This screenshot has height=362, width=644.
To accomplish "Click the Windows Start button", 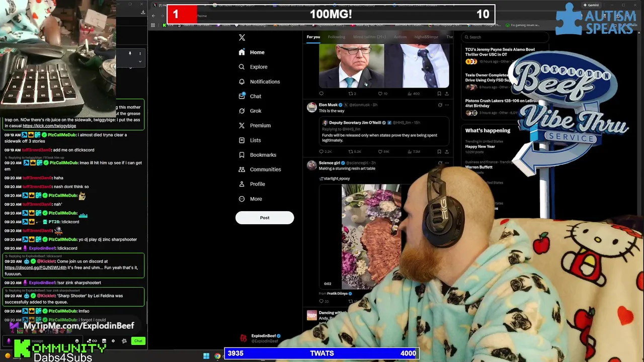I will pos(206,356).
